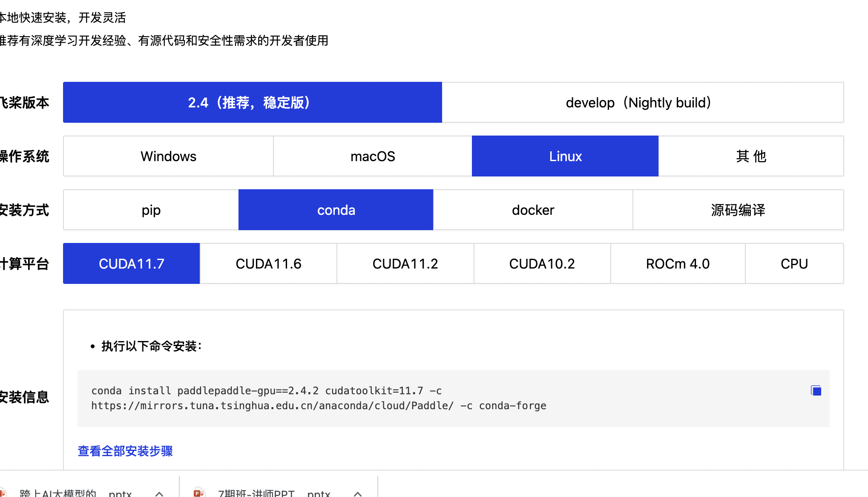
Task: Keep Linux selected as operating system
Action: [x=565, y=156]
